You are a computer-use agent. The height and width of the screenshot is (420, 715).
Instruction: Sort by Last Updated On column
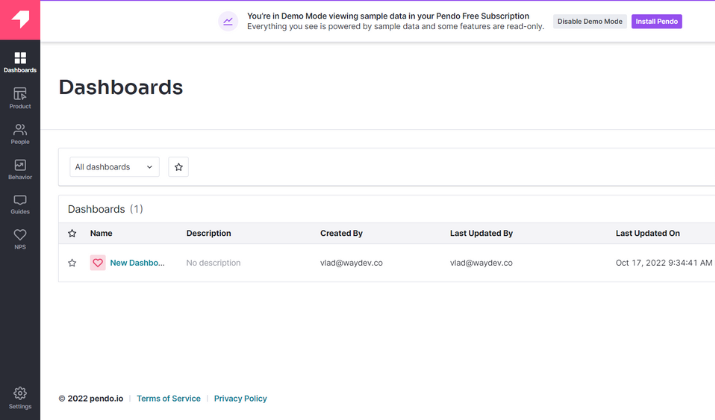(x=647, y=233)
